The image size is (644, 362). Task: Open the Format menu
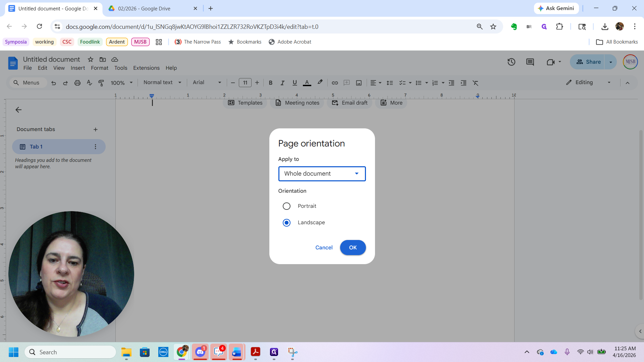[100, 68]
